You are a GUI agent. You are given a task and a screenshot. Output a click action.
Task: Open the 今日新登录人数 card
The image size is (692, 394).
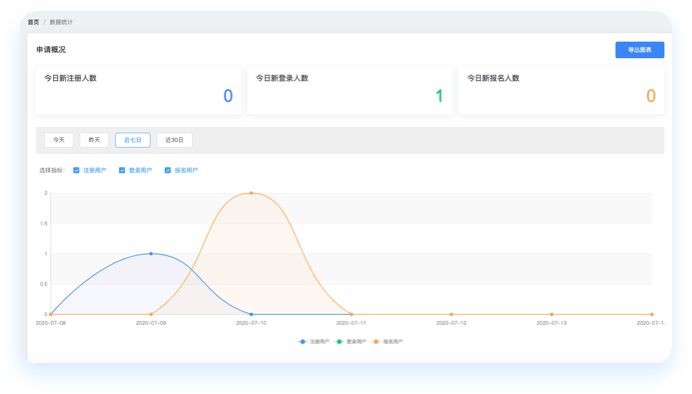[x=350, y=90]
